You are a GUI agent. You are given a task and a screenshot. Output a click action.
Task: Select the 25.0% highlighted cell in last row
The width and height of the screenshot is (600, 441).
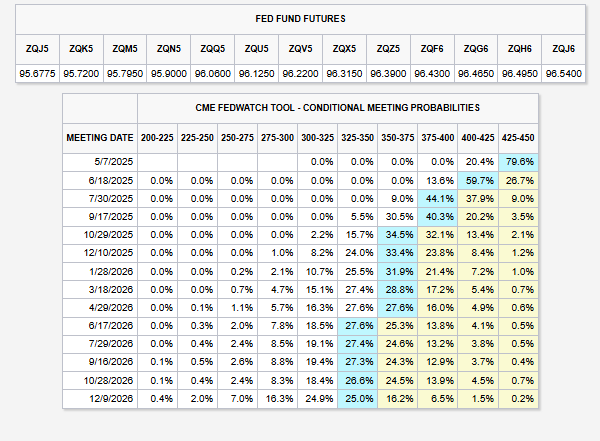click(x=357, y=399)
